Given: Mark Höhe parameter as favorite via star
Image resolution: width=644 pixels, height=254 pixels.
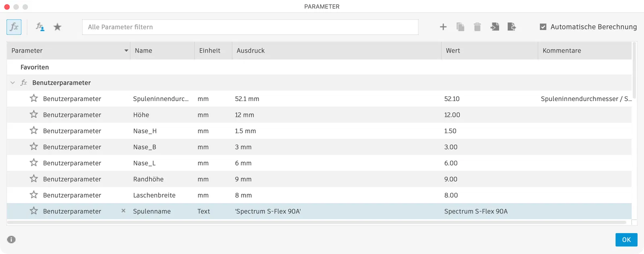Looking at the screenshot, I should coord(34,115).
